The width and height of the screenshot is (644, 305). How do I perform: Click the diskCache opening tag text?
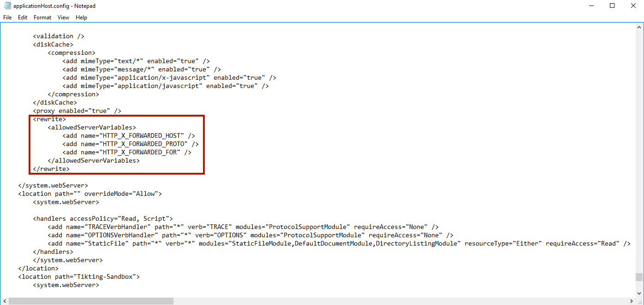point(53,44)
